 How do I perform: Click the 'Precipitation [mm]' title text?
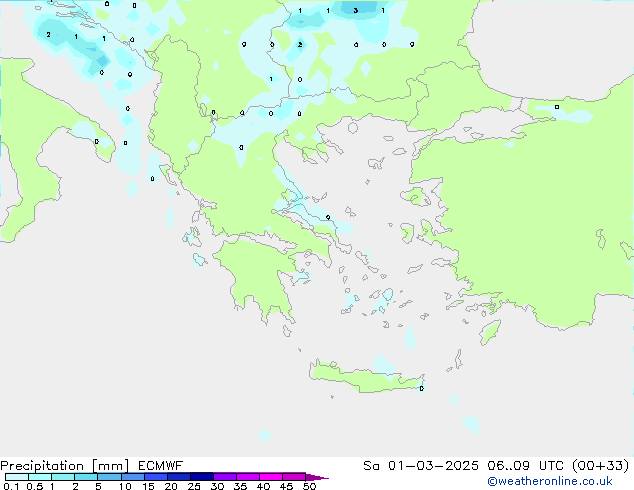point(65,466)
